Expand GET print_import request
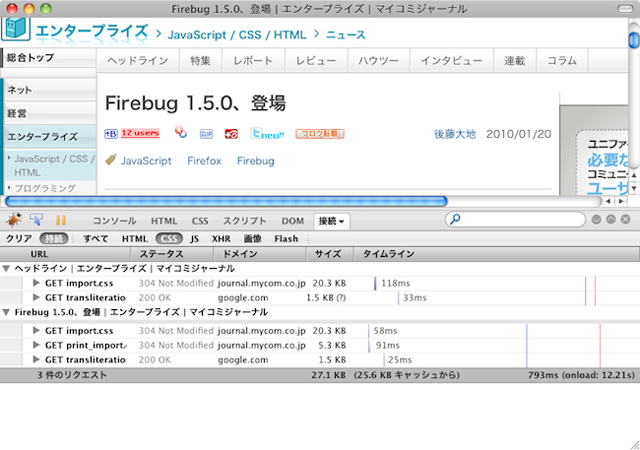This screenshot has height=450, width=640. tap(36, 345)
